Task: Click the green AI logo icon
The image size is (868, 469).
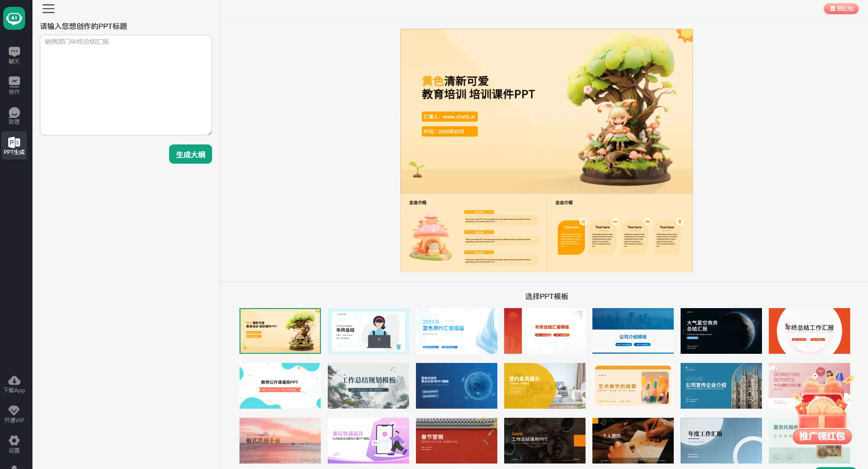Action: [14, 18]
